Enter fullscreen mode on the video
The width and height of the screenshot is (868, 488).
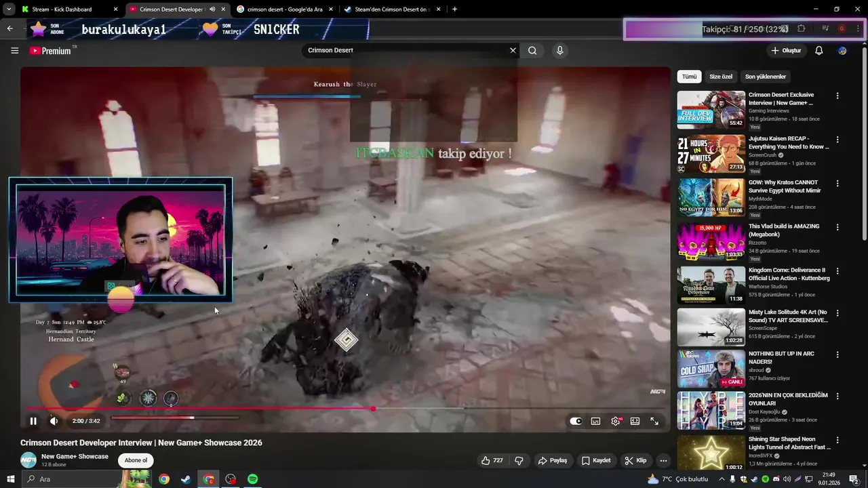point(654,421)
